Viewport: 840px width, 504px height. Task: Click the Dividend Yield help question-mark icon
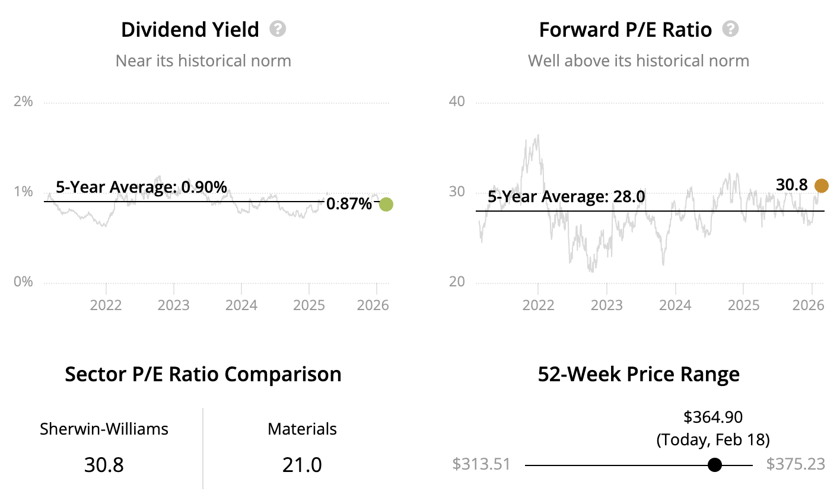click(x=278, y=29)
